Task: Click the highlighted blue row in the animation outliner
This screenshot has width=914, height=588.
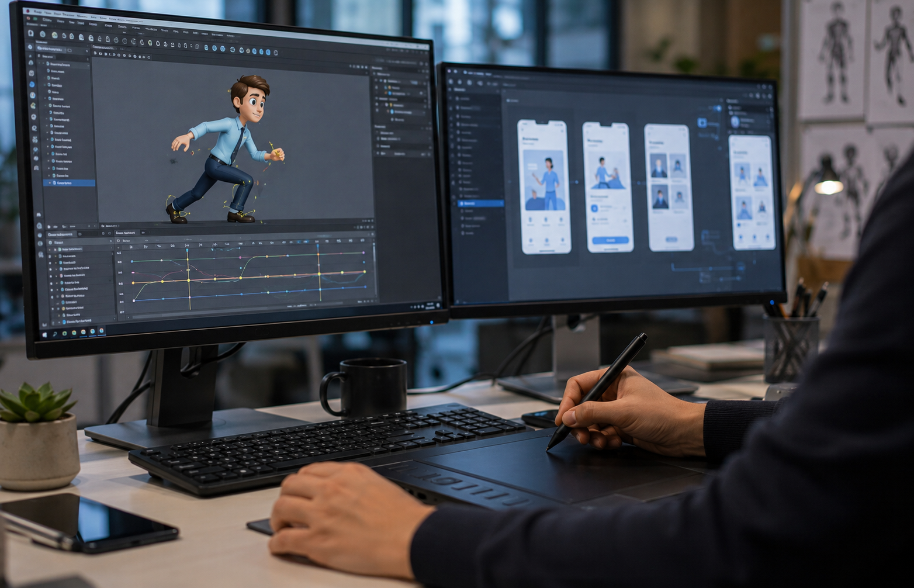Action: pos(70,183)
